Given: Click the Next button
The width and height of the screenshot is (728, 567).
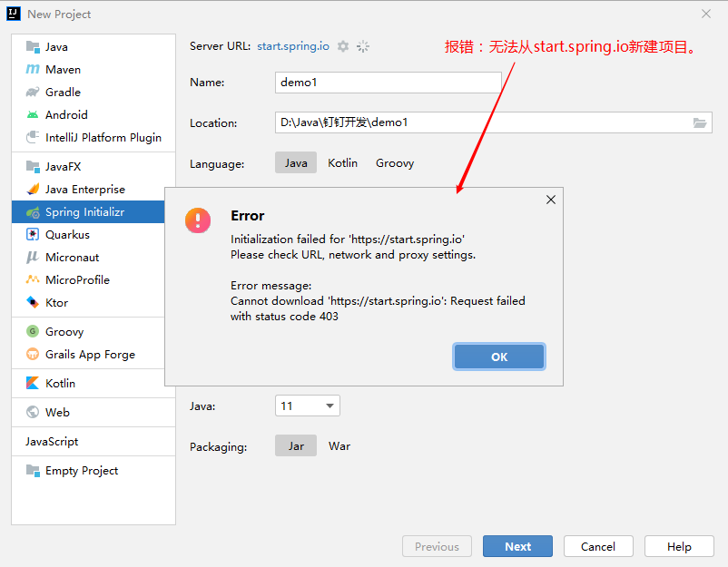Looking at the screenshot, I should [517, 546].
